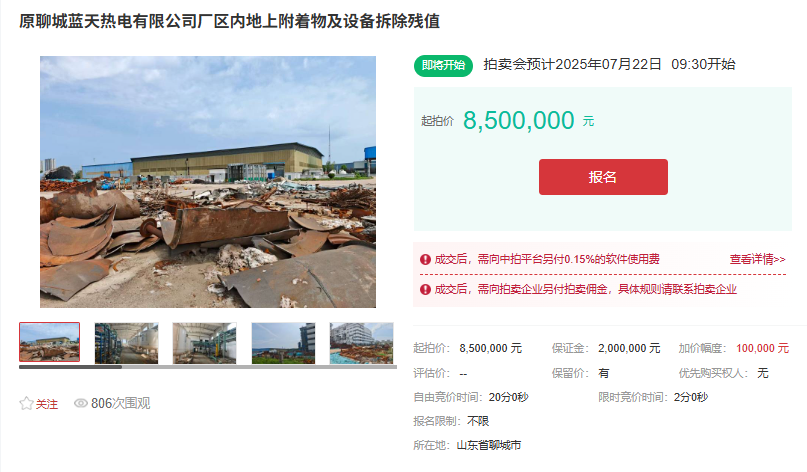Select the fourth thumbnail of tall building
Image resolution: width=807 pixels, height=472 pixels.
pyautogui.click(x=283, y=343)
